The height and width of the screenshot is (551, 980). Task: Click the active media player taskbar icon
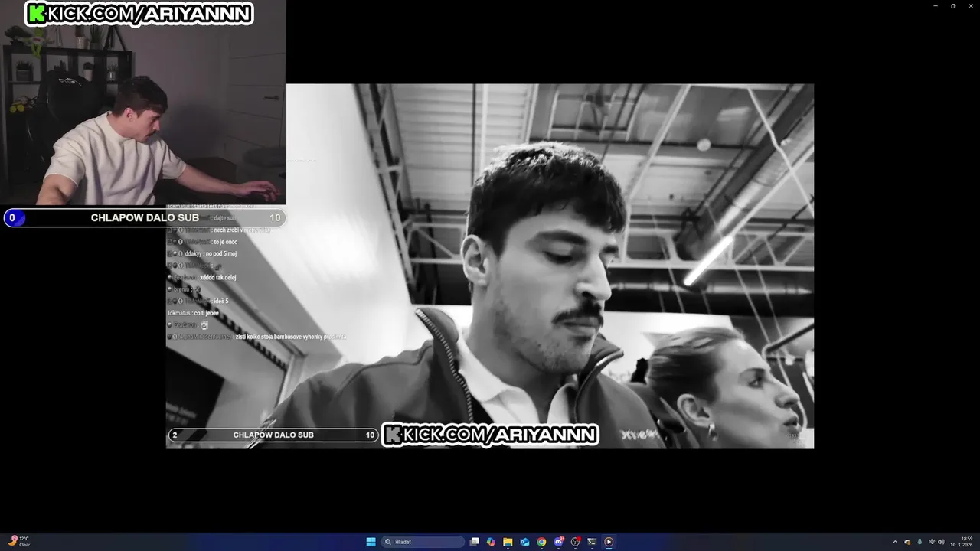pos(609,542)
